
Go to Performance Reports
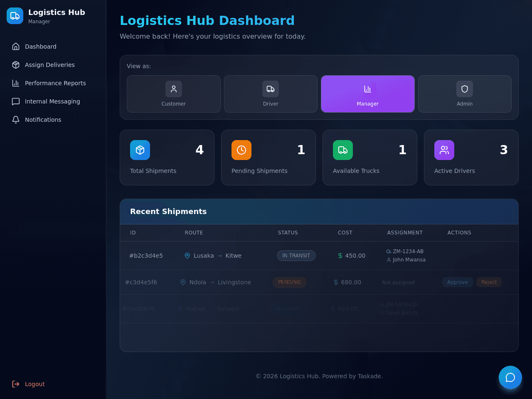pos(53,83)
